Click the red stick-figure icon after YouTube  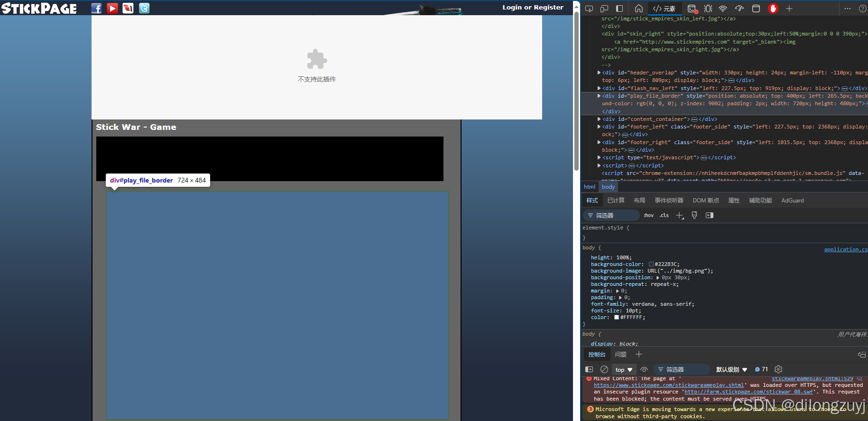(128, 8)
